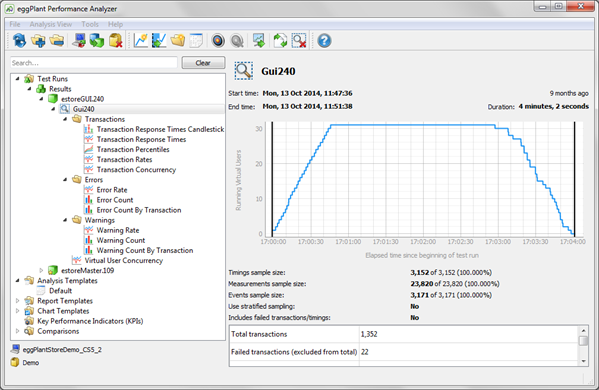This screenshot has width=599, height=390.
Task: Open Transaction Response Times Candlestick chart
Action: [160, 129]
